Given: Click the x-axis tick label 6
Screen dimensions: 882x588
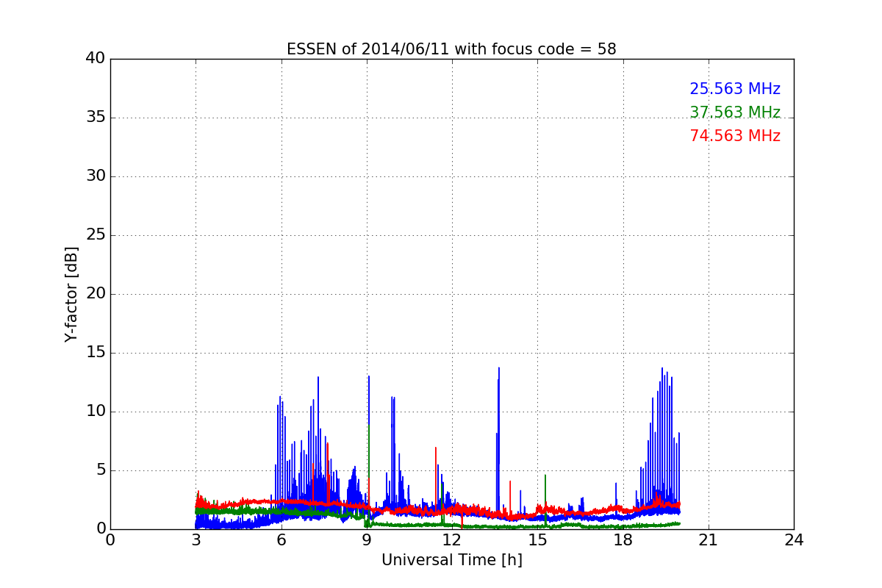Looking at the screenshot, I should coord(281,540).
